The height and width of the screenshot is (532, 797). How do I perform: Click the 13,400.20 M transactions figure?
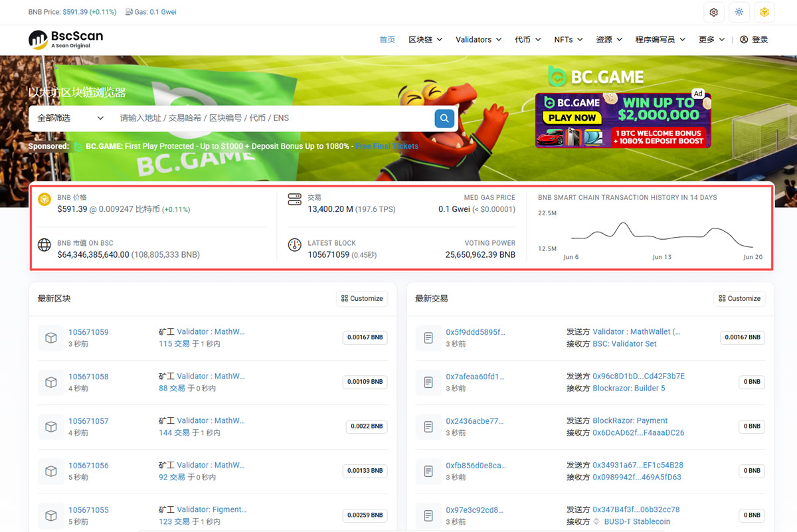[x=330, y=209]
